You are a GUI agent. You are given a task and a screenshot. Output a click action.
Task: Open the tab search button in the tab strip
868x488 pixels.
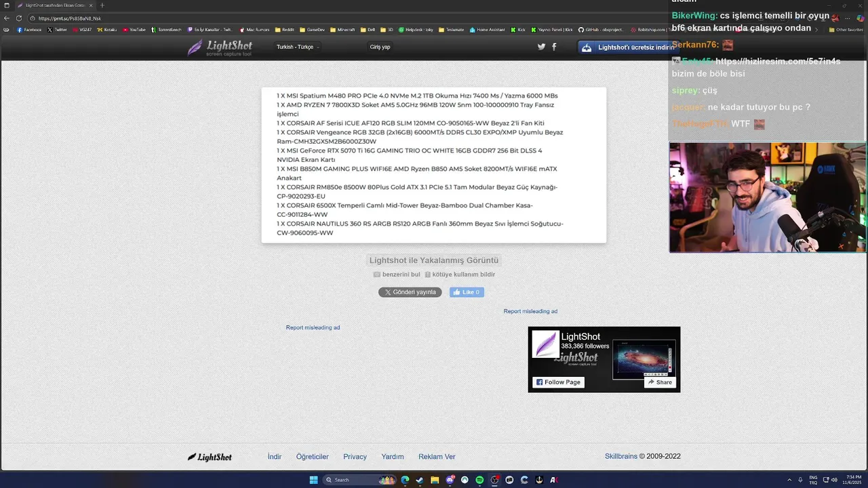coord(6,5)
